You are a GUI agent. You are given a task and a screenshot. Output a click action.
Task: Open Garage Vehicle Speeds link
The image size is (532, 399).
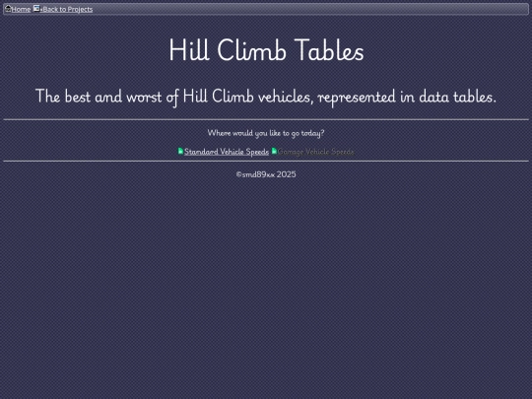(x=316, y=152)
